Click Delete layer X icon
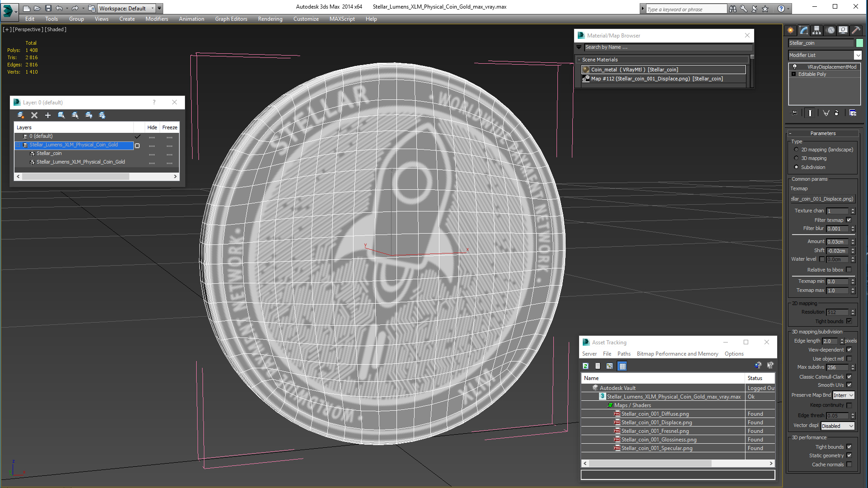 point(34,115)
